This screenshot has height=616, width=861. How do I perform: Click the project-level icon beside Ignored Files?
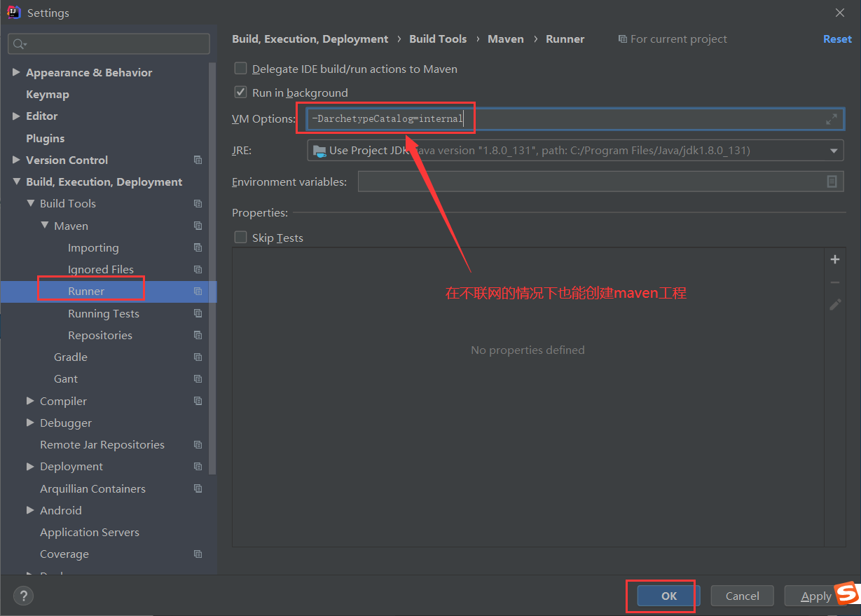[198, 269]
